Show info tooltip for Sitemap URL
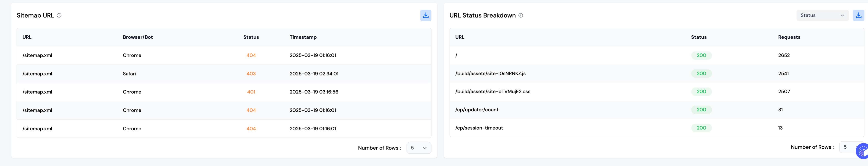868x166 pixels. [59, 15]
